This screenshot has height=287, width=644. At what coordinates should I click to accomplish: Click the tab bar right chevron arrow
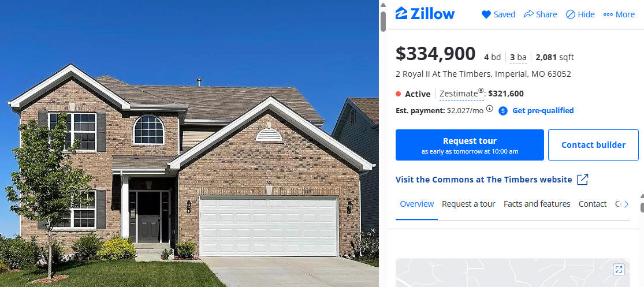(x=626, y=204)
